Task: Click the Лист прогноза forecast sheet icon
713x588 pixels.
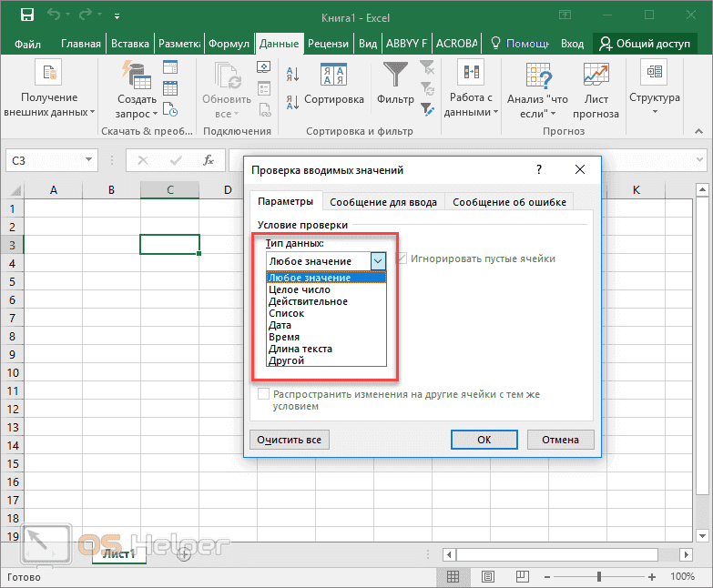Action: tap(596, 77)
